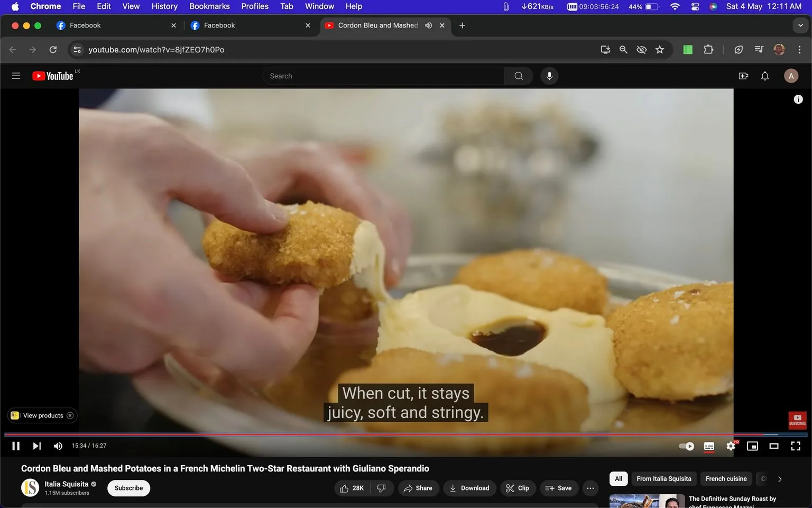Open the YouTube hamburger menu

(x=16, y=76)
